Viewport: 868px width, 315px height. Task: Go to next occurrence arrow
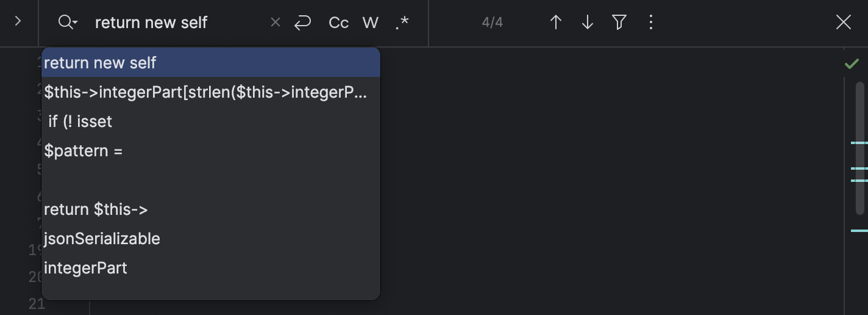[x=587, y=23]
